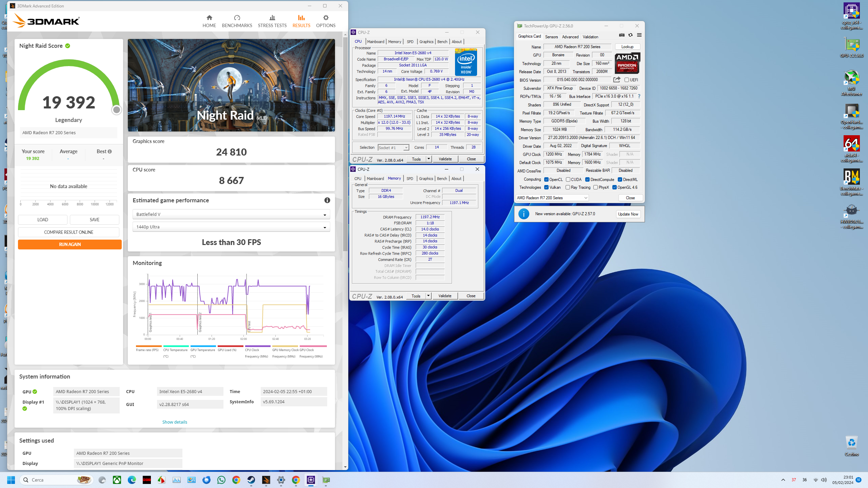Switch to the SPD tab in upper CPU-Z
Screen dimensions: 868x488
tap(410, 42)
